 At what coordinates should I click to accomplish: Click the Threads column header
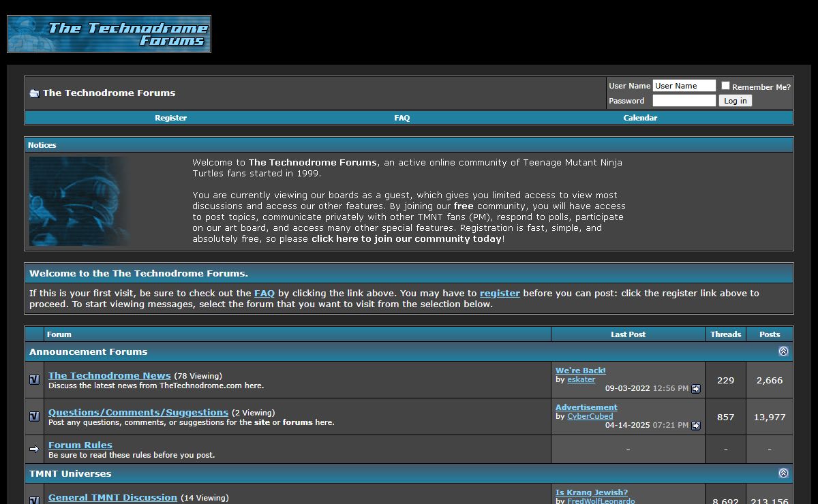point(726,334)
